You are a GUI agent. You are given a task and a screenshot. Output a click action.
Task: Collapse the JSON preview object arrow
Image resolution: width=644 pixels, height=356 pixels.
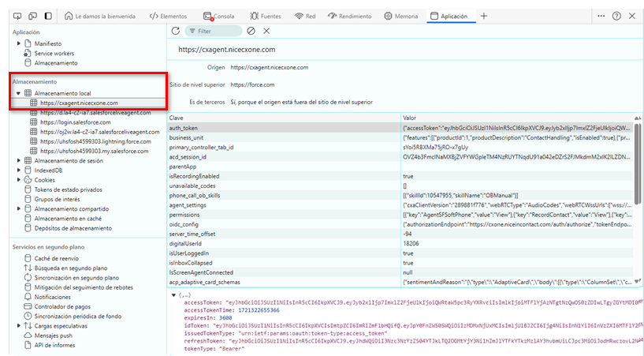[173, 295]
